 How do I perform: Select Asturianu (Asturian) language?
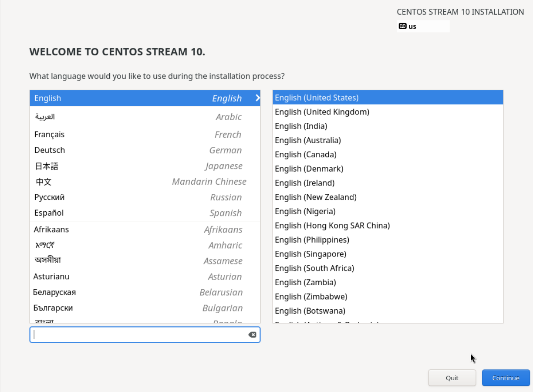(145, 277)
